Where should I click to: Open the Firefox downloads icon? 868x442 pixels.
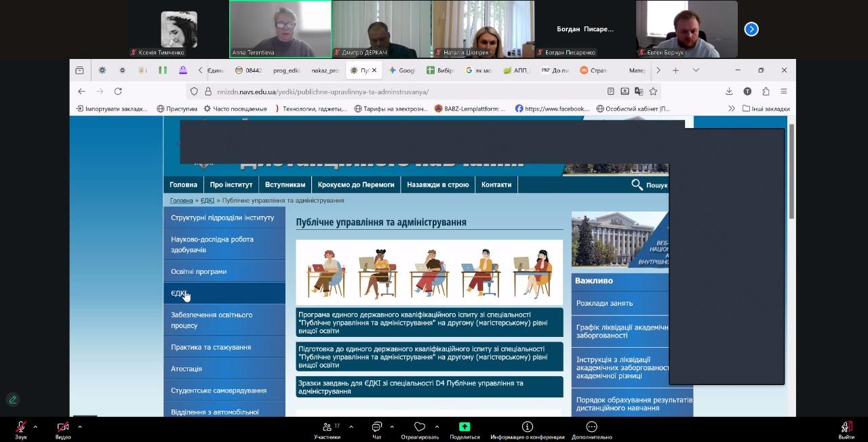[x=729, y=92]
